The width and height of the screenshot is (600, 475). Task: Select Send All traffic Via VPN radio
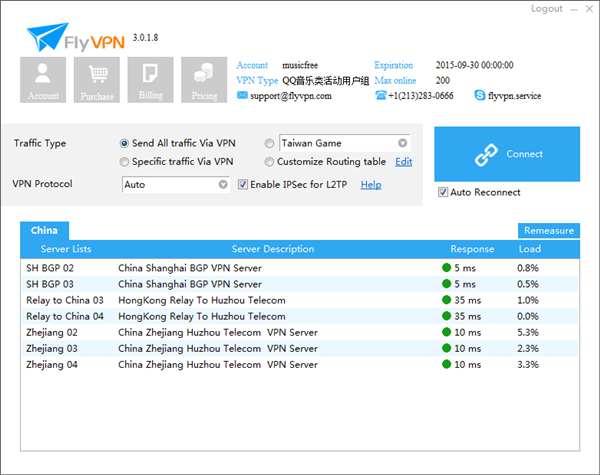click(x=124, y=144)
